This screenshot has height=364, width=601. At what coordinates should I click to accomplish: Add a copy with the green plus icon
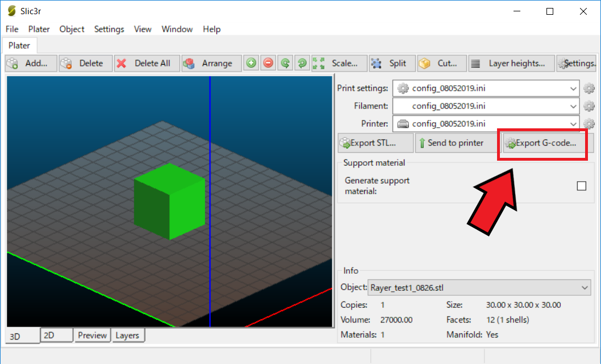coord(252,63)
